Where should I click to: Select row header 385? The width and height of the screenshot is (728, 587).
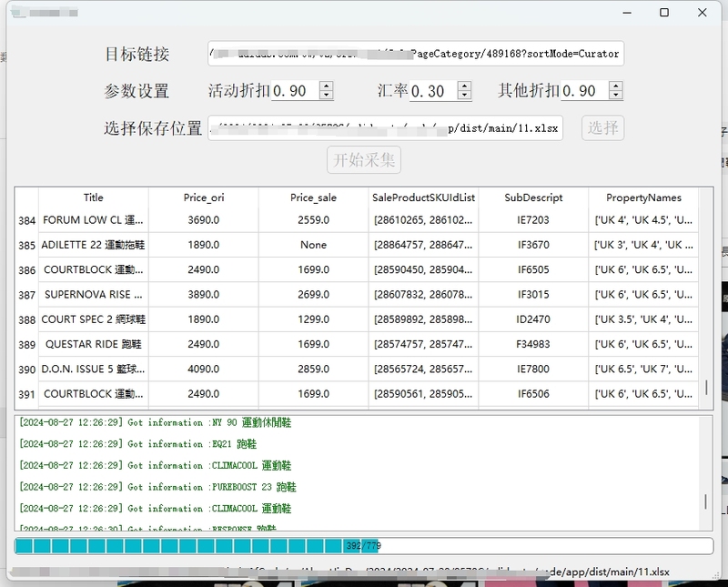(27, 245)
